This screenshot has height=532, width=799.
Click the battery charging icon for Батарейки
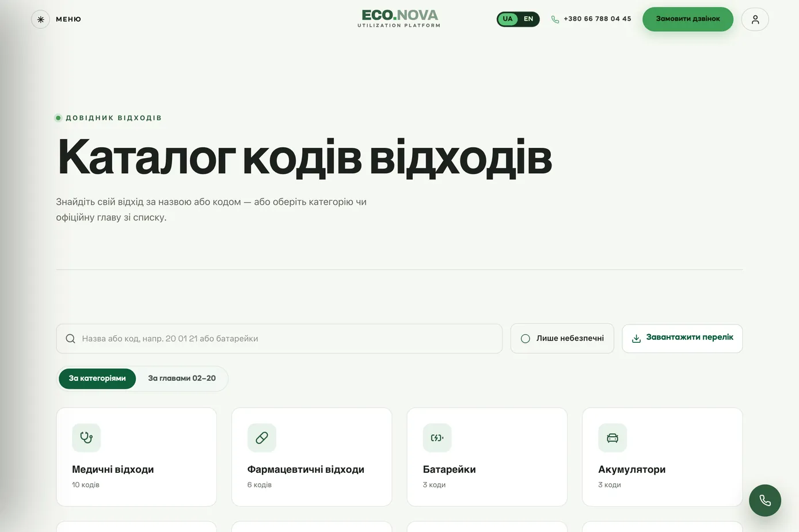437,438
